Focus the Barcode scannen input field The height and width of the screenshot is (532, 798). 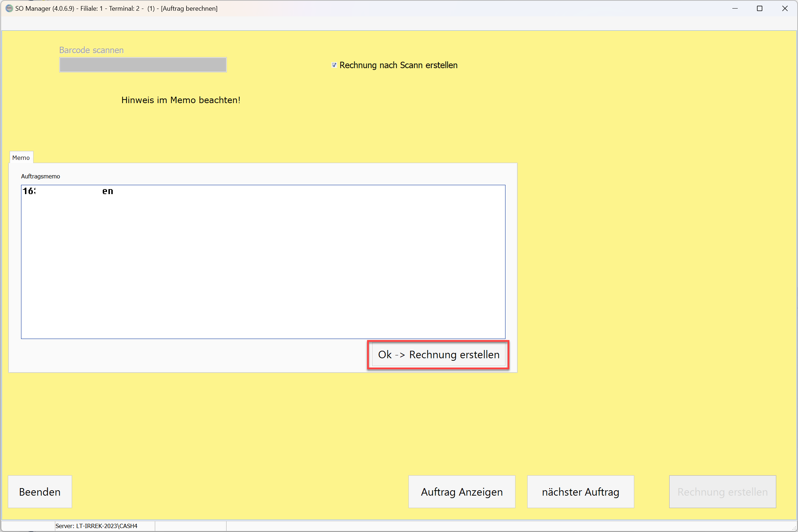143,65
